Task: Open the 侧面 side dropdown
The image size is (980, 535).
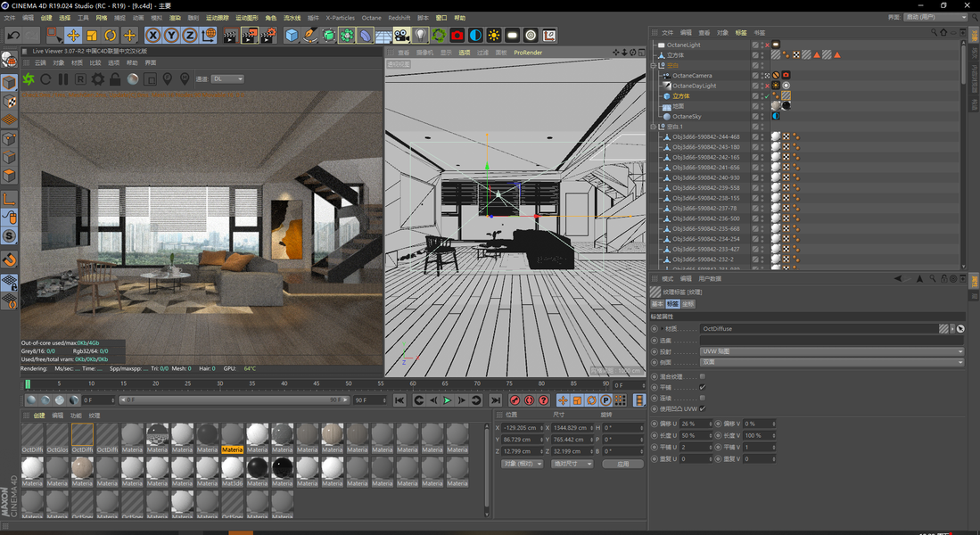Action: click(x=832, y=362)
